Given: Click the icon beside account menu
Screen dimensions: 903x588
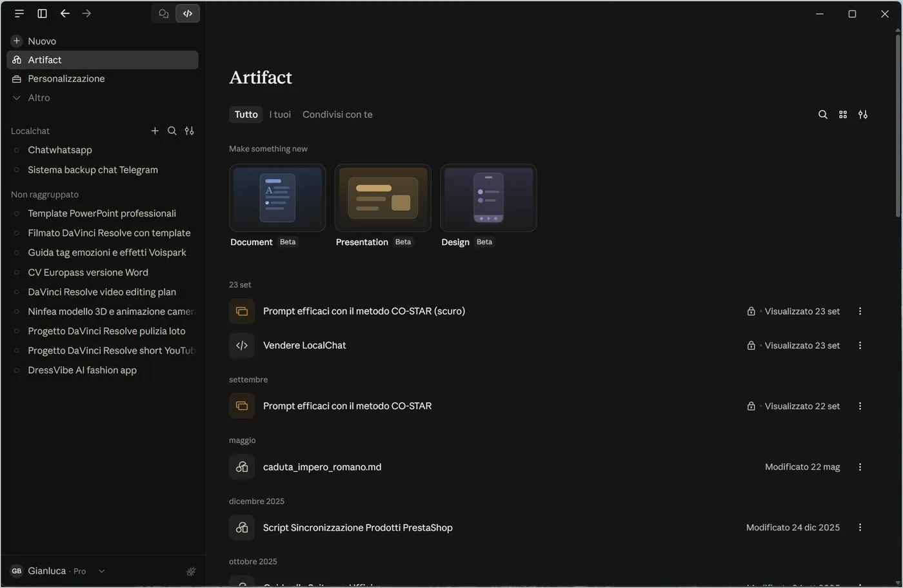Looking at the screenshot, I should pyautogui.click(x=191, y=571).
